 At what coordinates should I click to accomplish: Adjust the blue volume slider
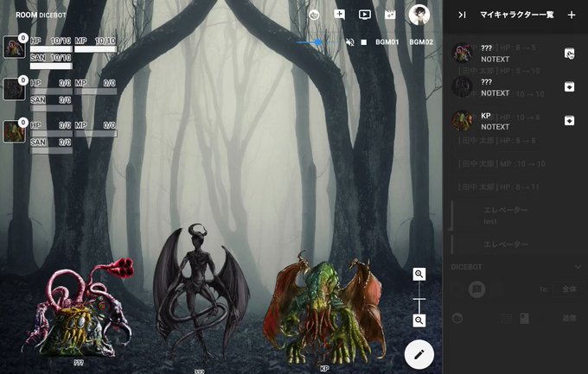tap(316, 42)
